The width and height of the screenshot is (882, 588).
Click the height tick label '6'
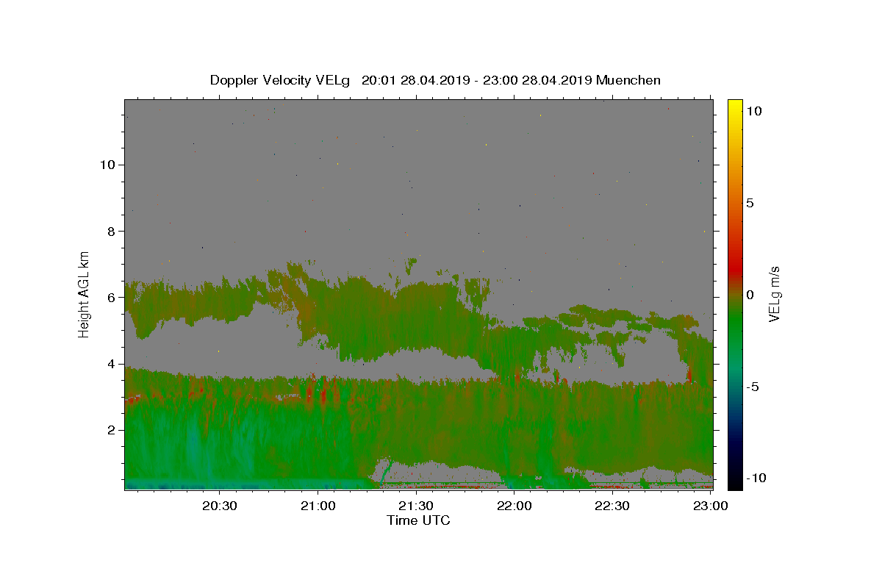click(x=112, y=298)
